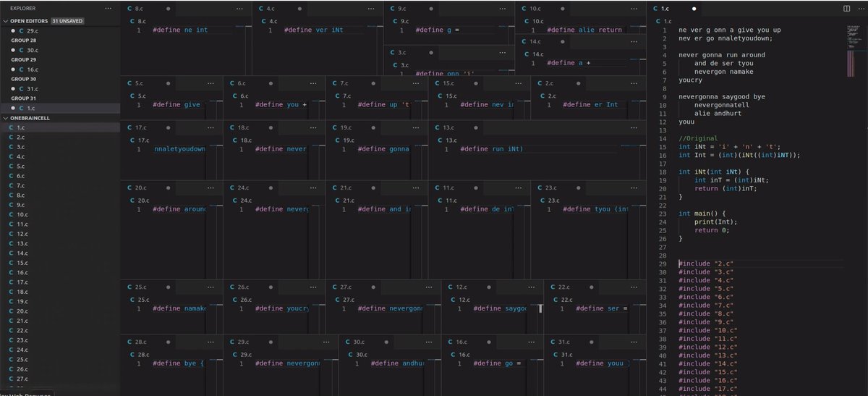868x396 pixels.
Task: Open Explorer views and more actions menu
Action: point(108,8)
